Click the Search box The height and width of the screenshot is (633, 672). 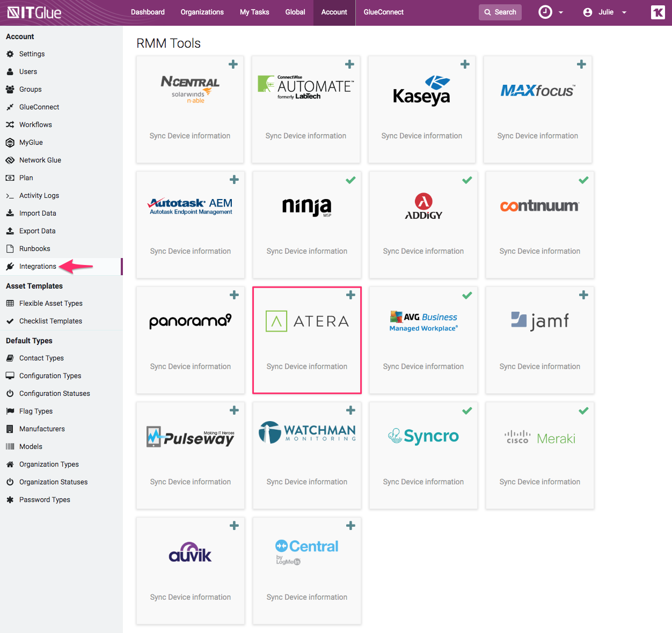pos(500,12)
